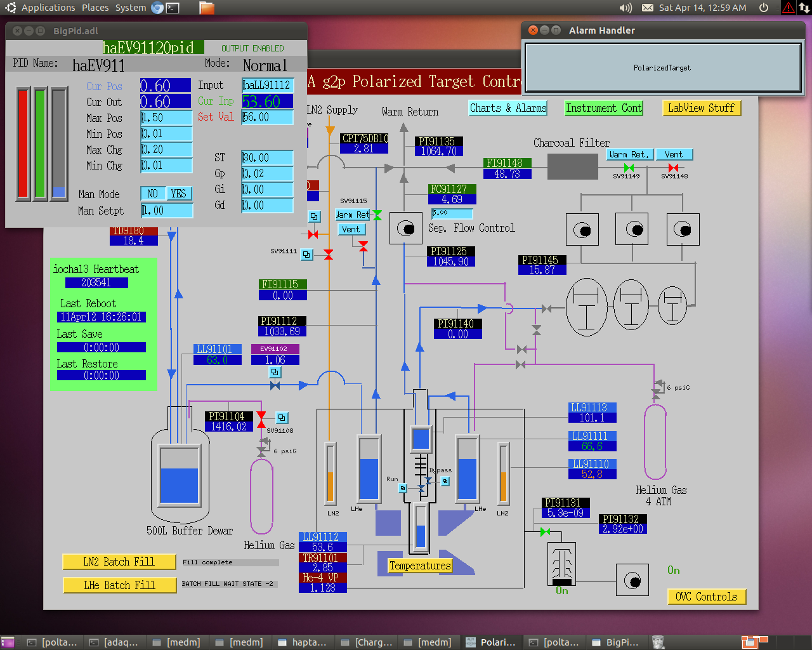Image resolution: width=812 pixels, height=650 pixels.
Task: Open the orange folder launcher icon
Action: pyautogui.click(x=206, y=8)
